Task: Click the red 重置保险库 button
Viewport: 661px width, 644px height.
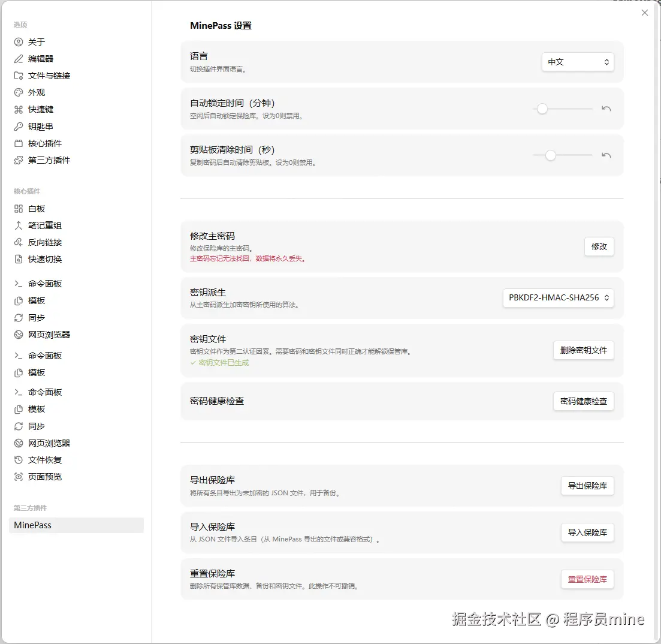Action: pyautogui.click(x=587, y=579)
